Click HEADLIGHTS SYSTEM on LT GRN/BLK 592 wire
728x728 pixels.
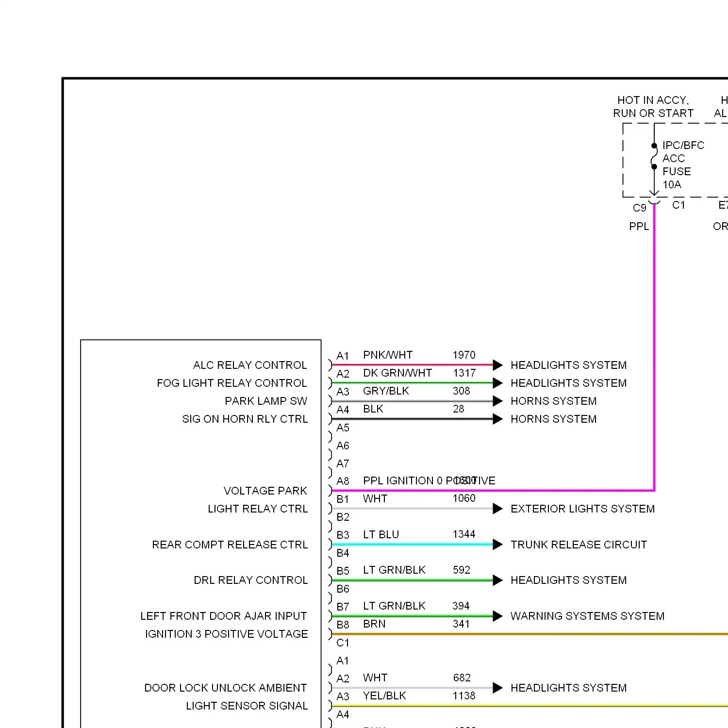(x=569, y=580)
